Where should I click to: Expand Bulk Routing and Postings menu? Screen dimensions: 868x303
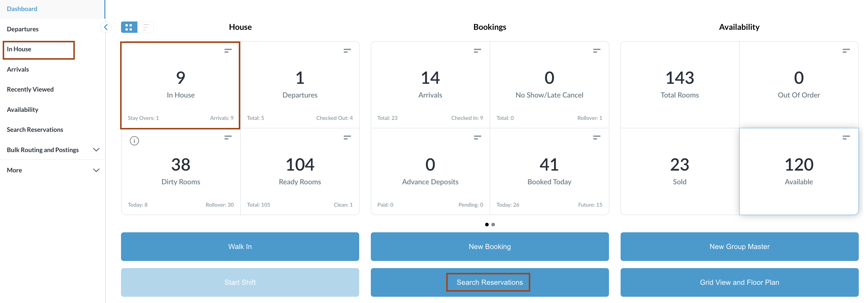pos(96,150)
